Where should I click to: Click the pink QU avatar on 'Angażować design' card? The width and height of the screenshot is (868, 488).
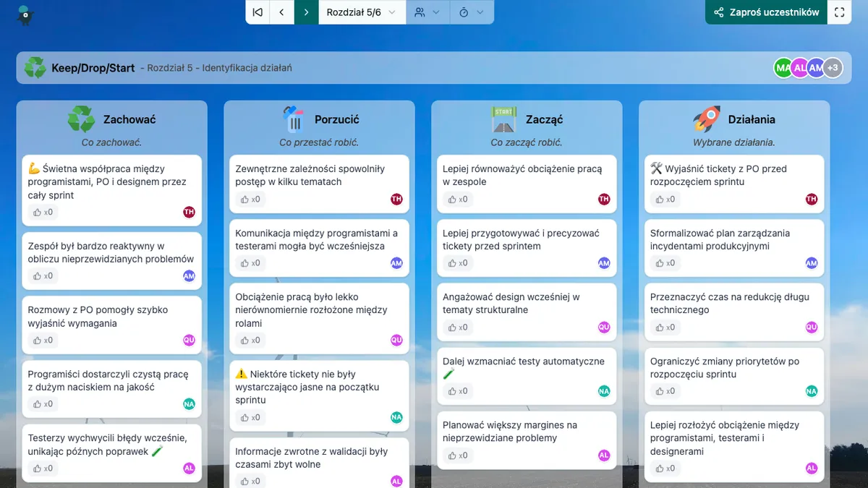click(604, 328)
